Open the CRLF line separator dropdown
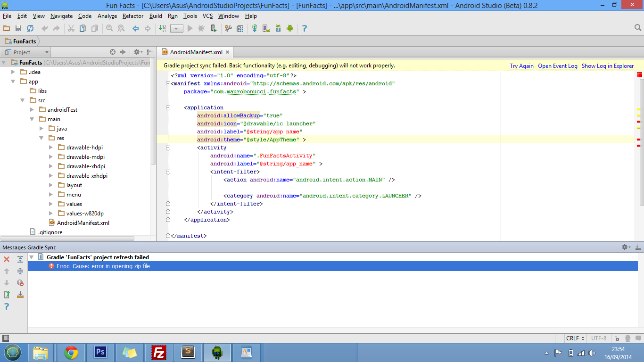 pyautogui.click(x=576, y=338)
